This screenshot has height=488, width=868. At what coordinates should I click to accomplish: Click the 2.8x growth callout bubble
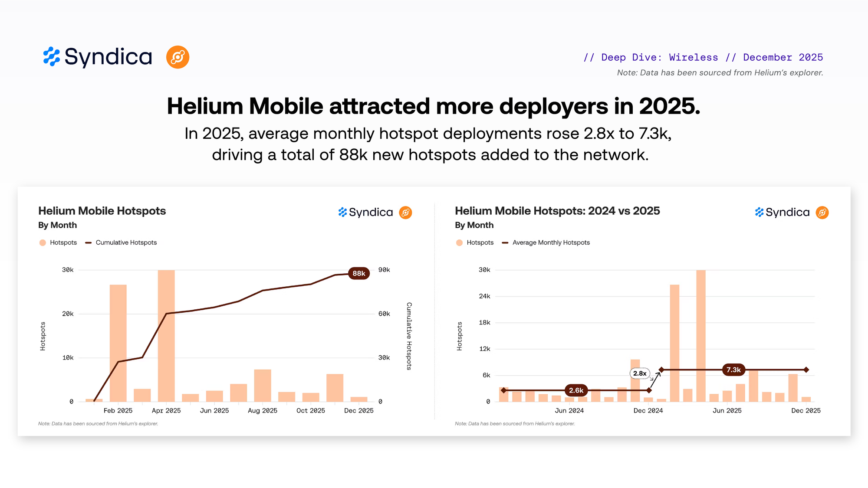pyautogui.click(x=640, y=373)
